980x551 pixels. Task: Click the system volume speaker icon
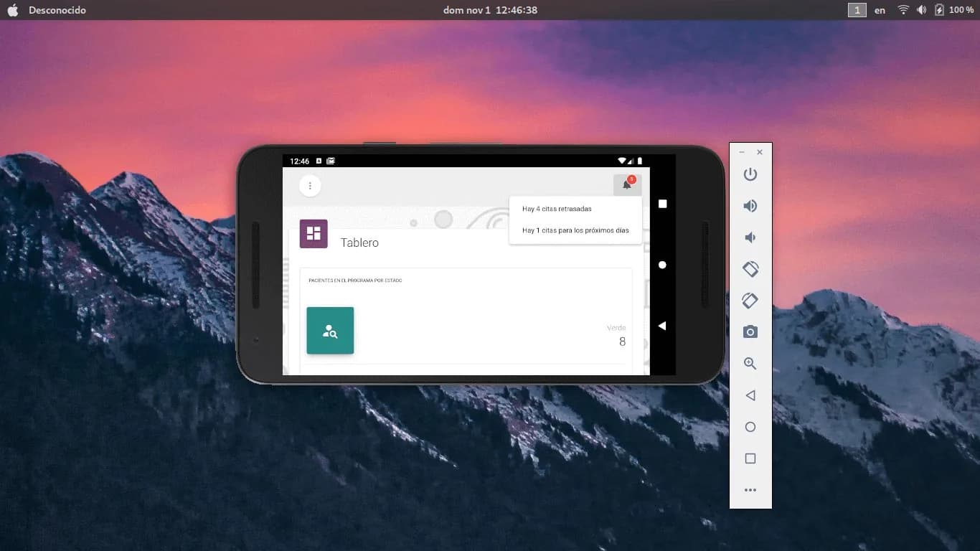[x=922, y=10]
